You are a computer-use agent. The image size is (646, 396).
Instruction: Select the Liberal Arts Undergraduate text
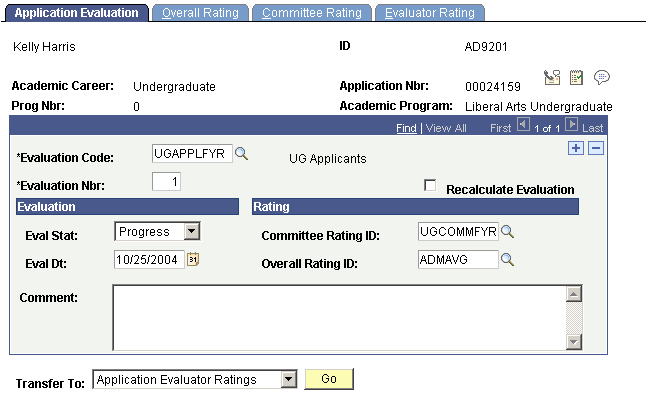538,107
